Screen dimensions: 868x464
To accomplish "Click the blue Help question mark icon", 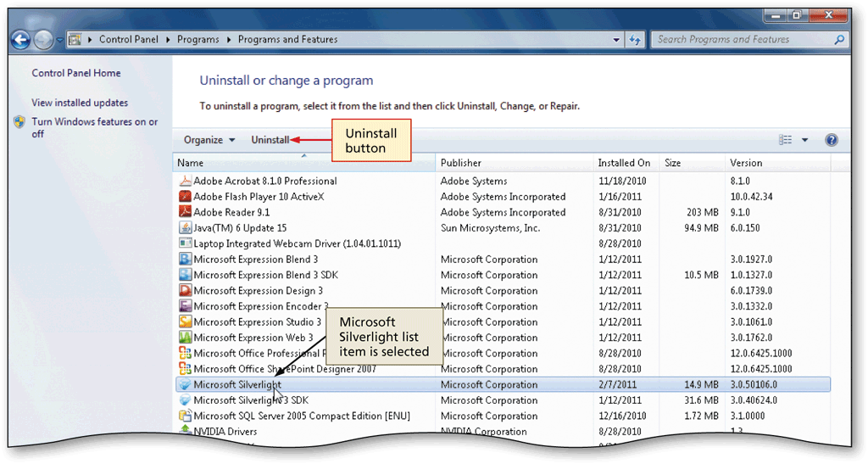I will click(831, 140).
